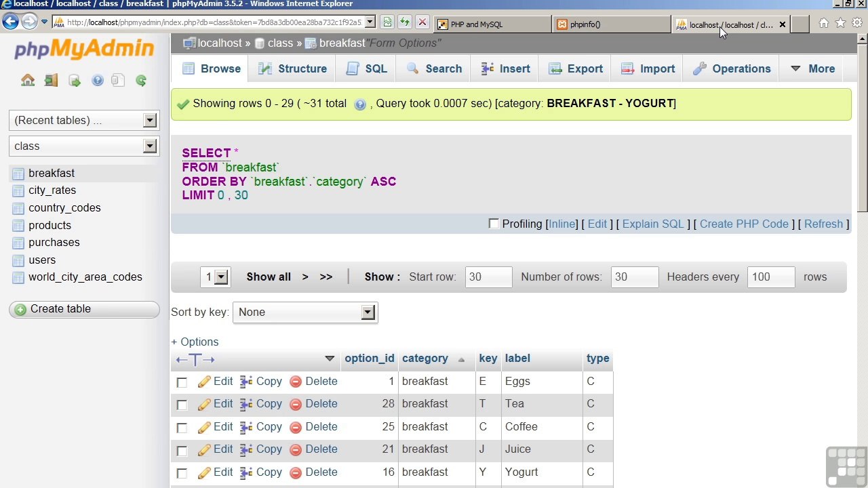Tick the checkbox for the Coffee row
The width and height of the screenshot is (868, 488).
pyautogui.click(x=182, y=428)
